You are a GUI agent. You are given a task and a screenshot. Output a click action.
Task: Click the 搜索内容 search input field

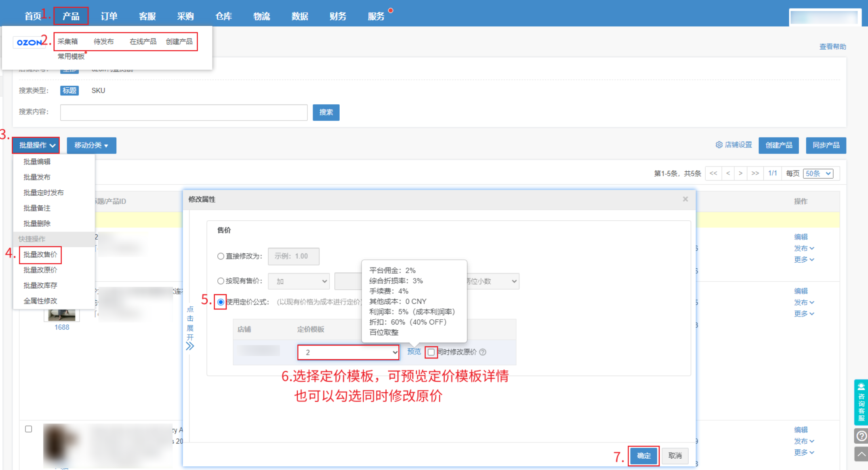click(x=184, y=112)
